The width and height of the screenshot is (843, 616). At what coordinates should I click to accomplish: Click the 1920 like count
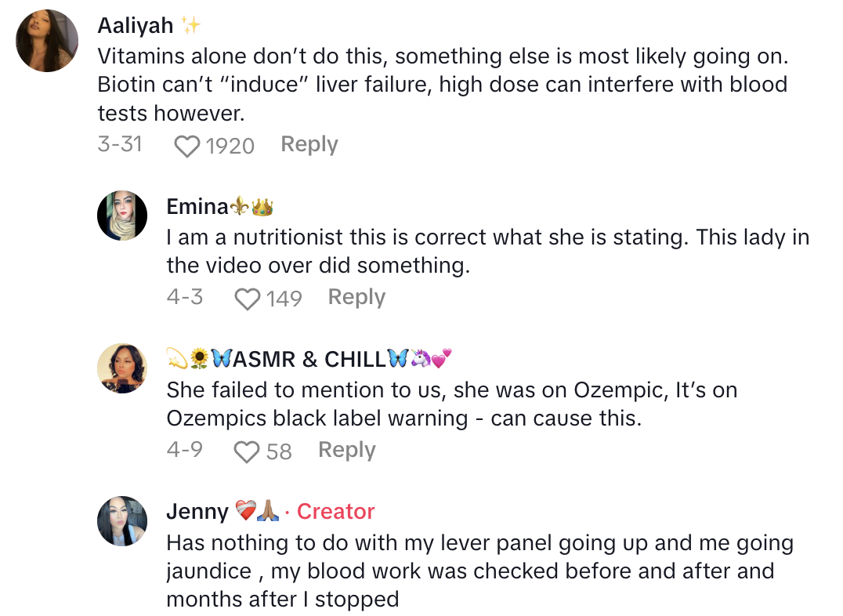pyautogui.click(x=230, y=146)
